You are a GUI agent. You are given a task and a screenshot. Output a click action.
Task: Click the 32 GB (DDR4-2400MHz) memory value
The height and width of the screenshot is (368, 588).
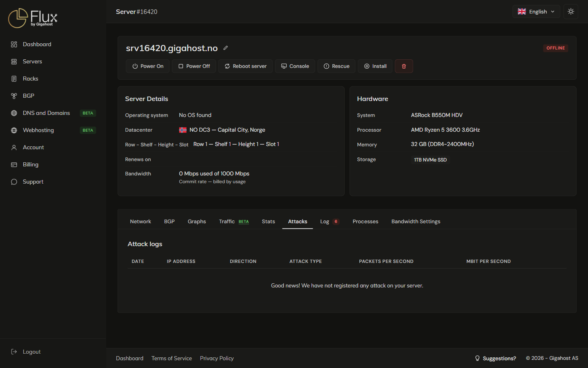click(443, 144)
